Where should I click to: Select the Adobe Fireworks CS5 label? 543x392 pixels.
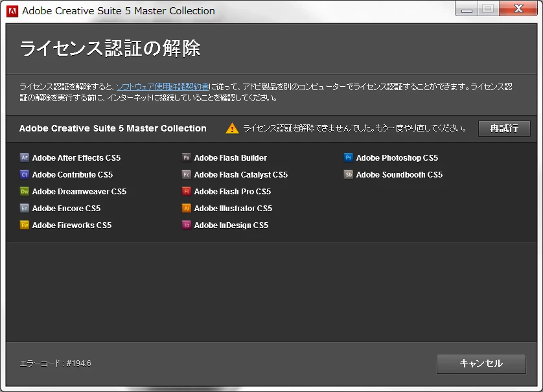[x=72, y=225]
